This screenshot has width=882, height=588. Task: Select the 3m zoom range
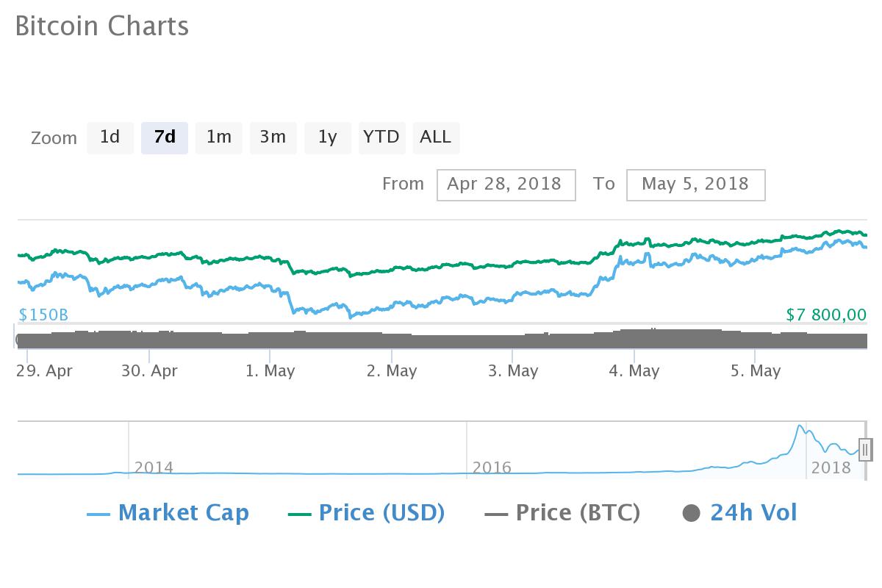[x=273, y=137]
